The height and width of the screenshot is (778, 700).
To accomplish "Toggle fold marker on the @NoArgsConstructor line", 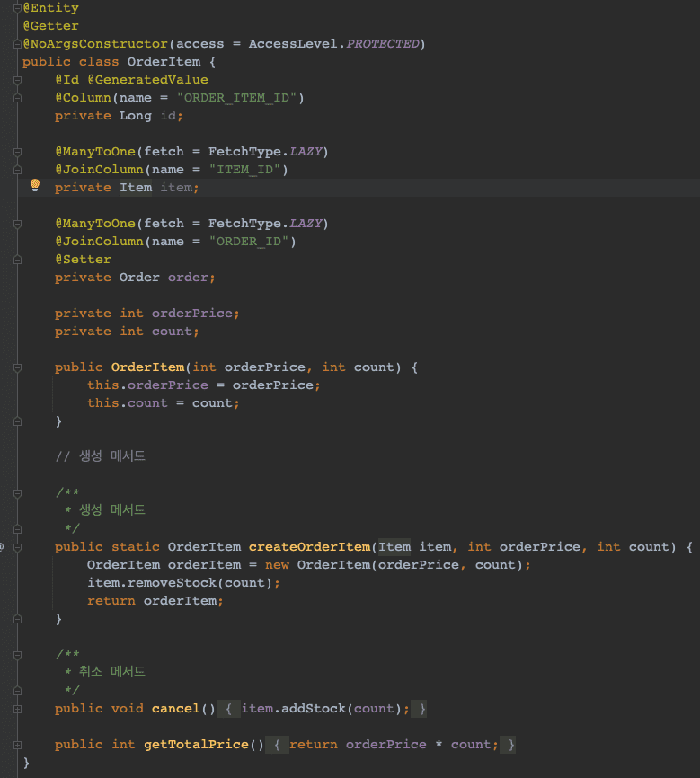I will coord(17,44).
